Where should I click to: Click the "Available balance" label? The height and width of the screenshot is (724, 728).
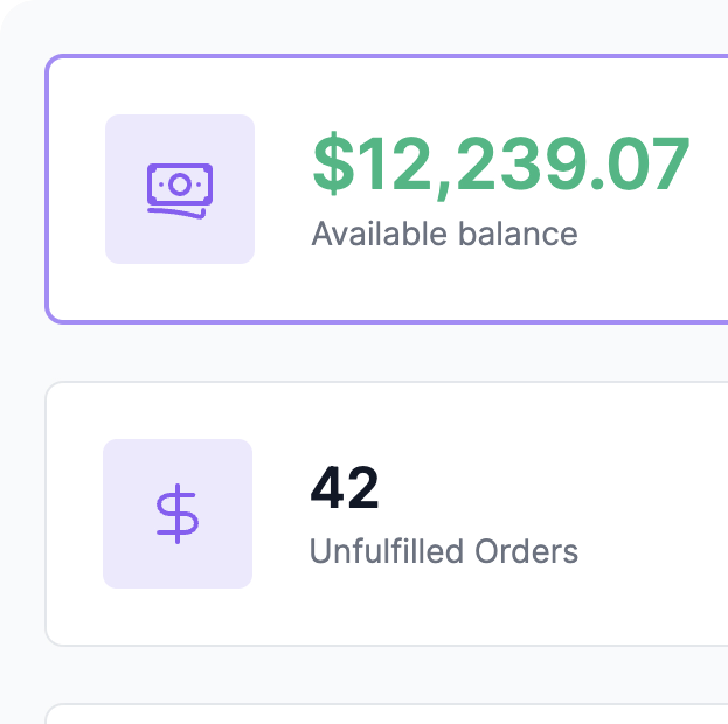pos(445,234)
